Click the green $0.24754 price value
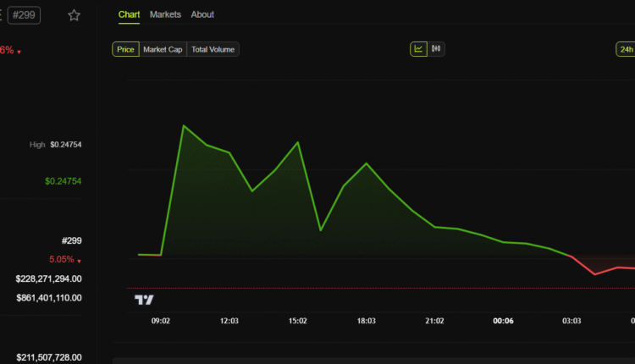 tap(63, 181)
